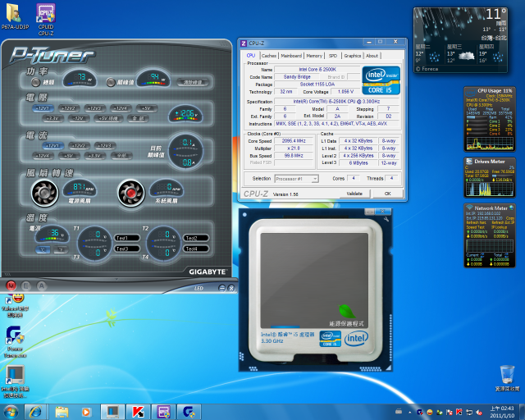Click the wrench settings icon on Intel gadget

(x=386, y=219)
